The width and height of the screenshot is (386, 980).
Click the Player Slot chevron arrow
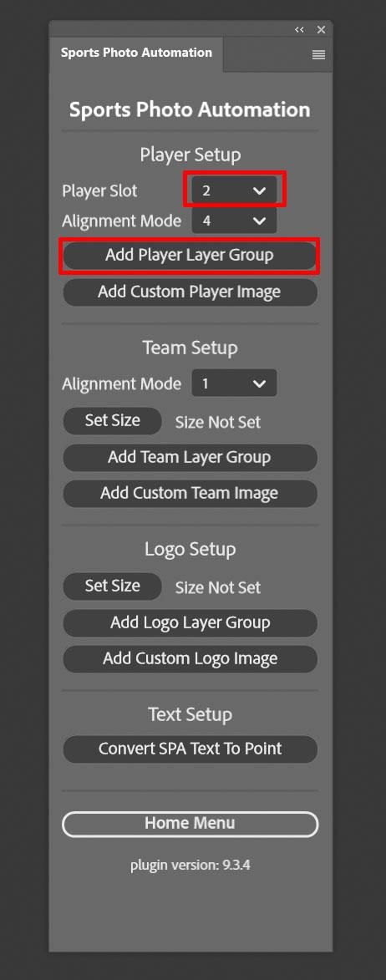(x=260, y=191)
